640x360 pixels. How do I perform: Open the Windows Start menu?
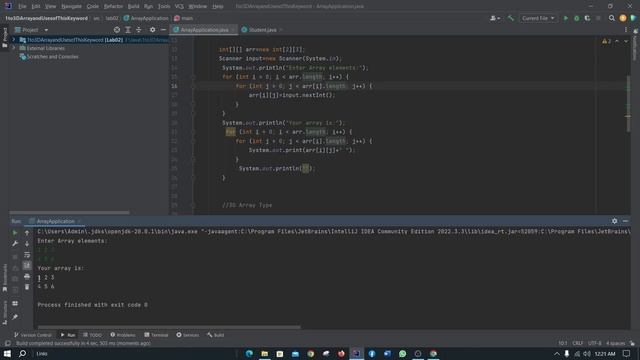click(x=7, y=353)
